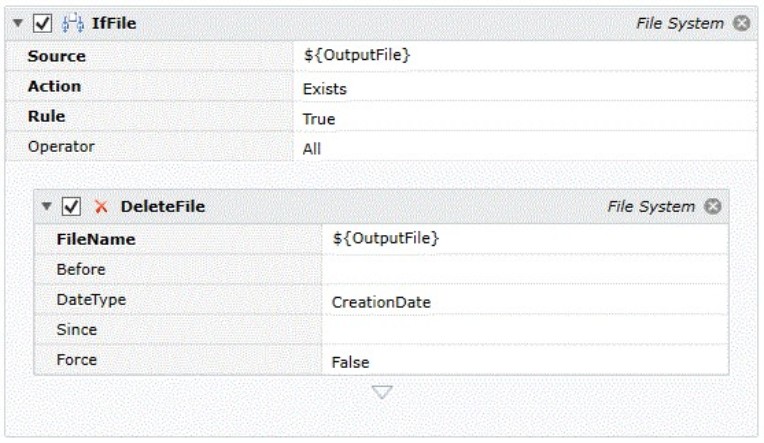Select the IfFile header title

click(114, 23)
